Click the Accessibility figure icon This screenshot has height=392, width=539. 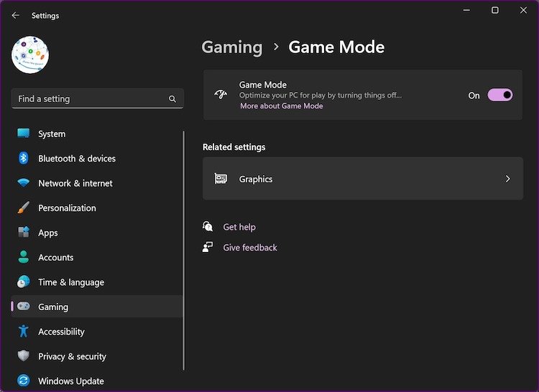pos(24,331)
